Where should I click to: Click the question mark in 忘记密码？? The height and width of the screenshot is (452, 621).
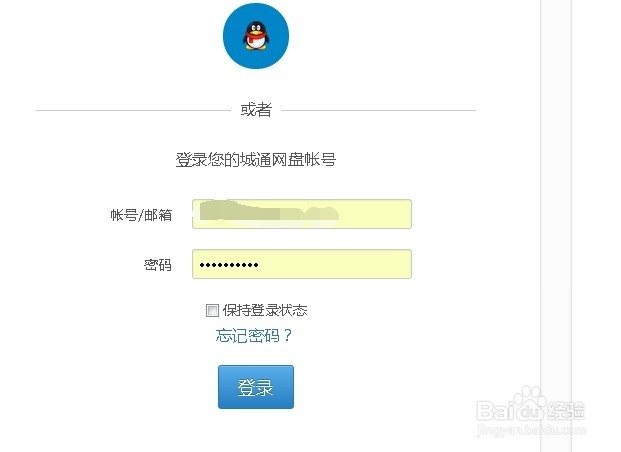pyautogui.click(x=287, y=336)
